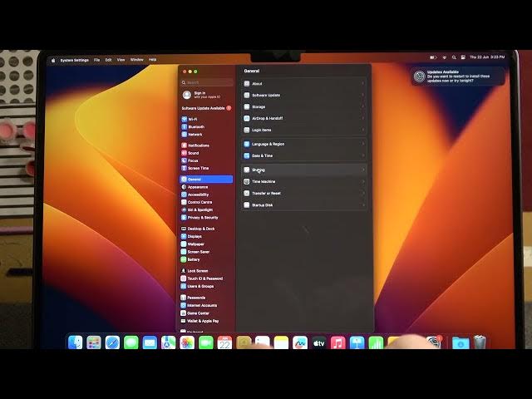Click the Wi-Fi status icon in menu bar
Screen dimensions: 532x399
tap(444, 57)
